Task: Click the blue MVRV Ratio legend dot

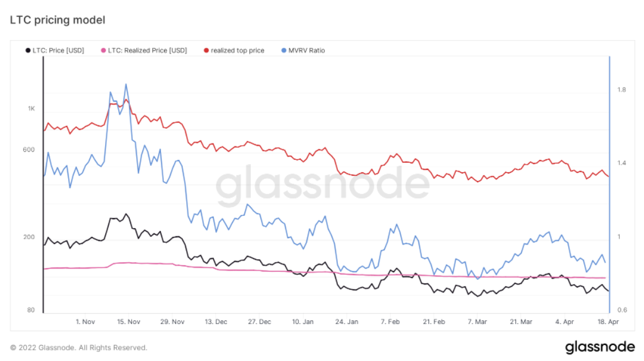Action: [285, 51]
